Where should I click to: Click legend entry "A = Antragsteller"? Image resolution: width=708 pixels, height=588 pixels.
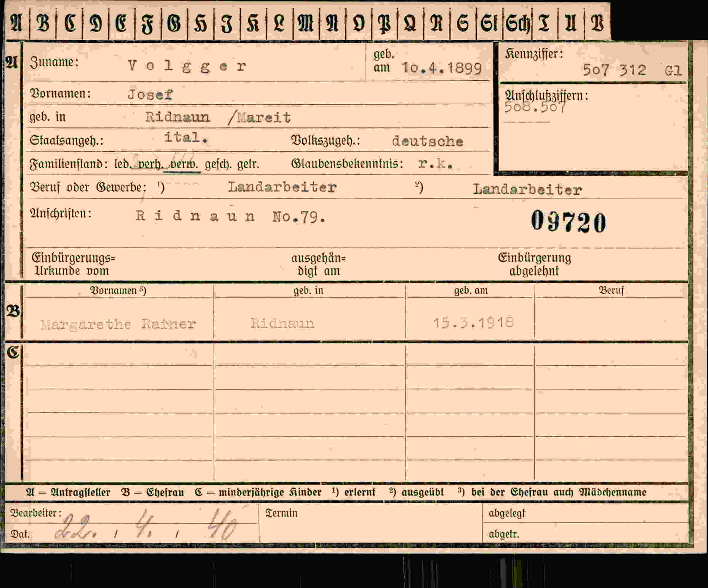(68, 492)
